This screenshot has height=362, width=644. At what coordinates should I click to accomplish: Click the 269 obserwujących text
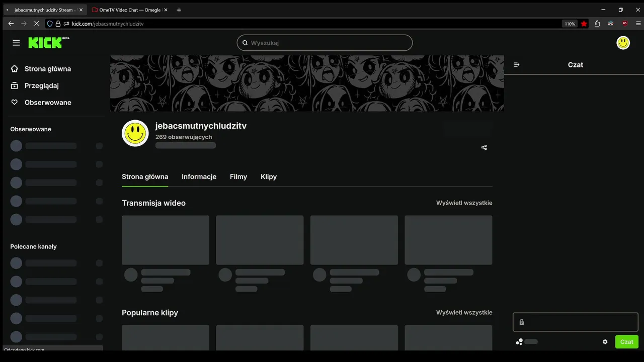[184, 137]
